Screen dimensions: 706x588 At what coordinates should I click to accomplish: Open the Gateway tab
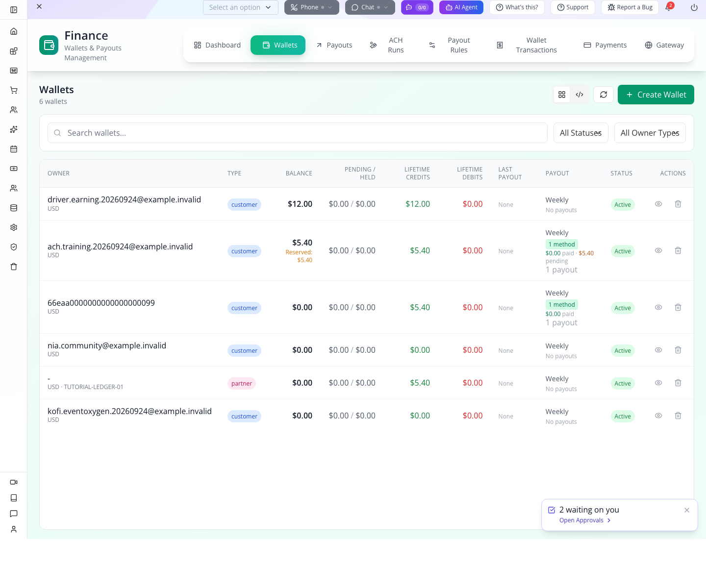tap(664, 45)
